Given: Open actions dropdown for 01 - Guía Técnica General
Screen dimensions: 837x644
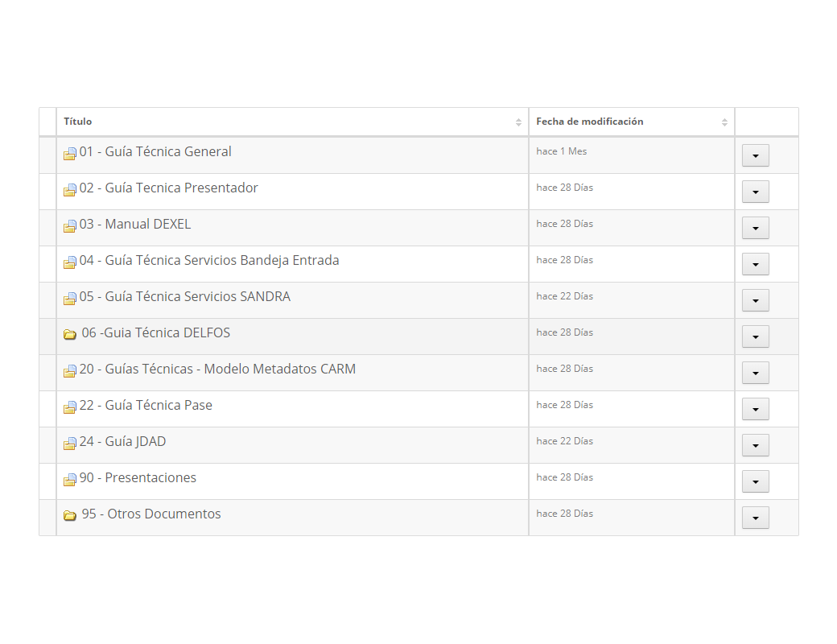Looking at the screenshot, I should coord(755,155).
